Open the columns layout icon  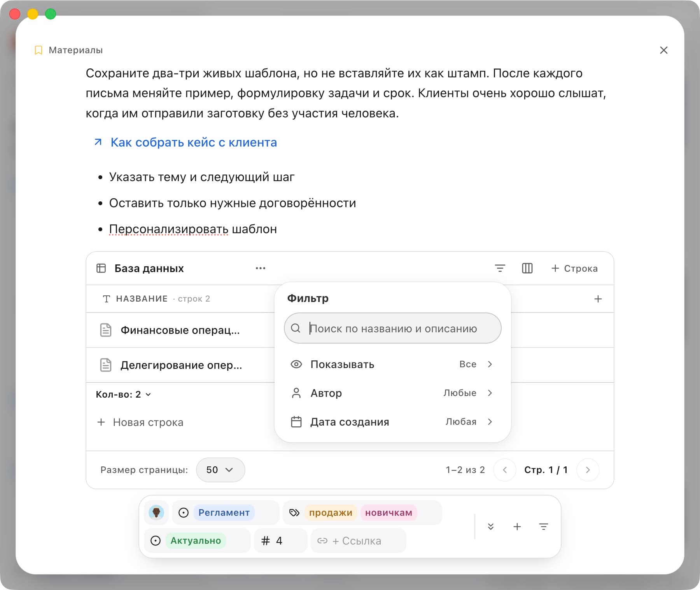(x=527, y=268)
